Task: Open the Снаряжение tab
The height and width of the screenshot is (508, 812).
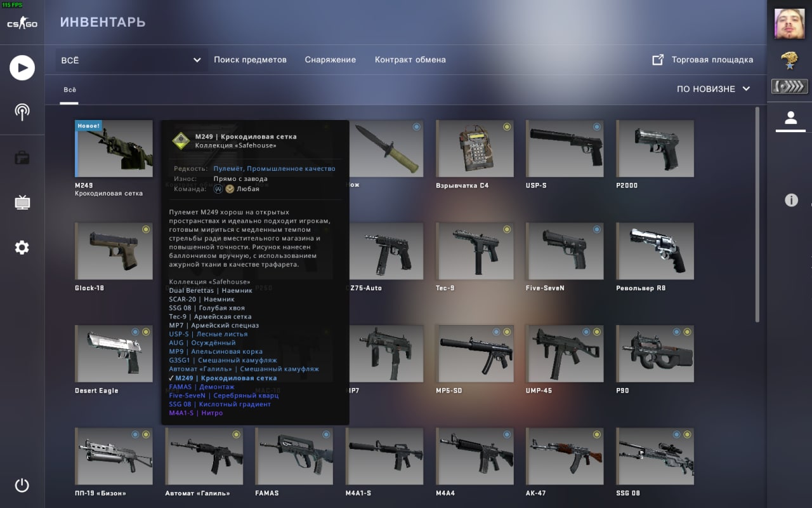Action: click(330, 60)
